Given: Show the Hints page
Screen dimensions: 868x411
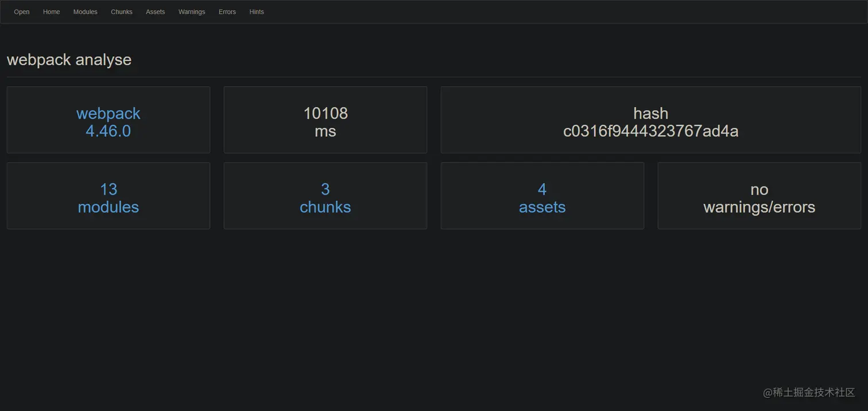Looking at the screenshot, I should 257,12.
